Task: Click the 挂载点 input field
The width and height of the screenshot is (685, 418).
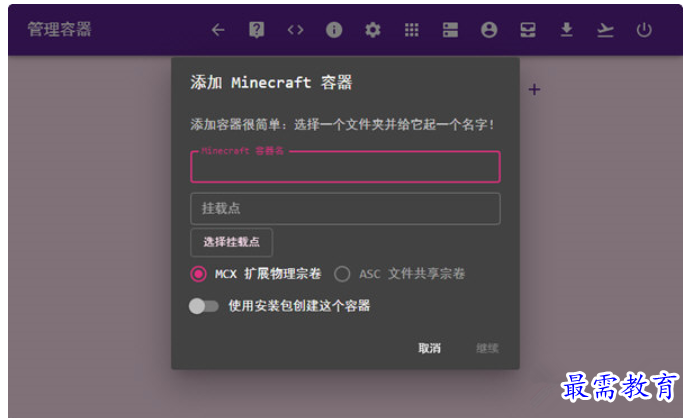Action: (x=345, y=209)
